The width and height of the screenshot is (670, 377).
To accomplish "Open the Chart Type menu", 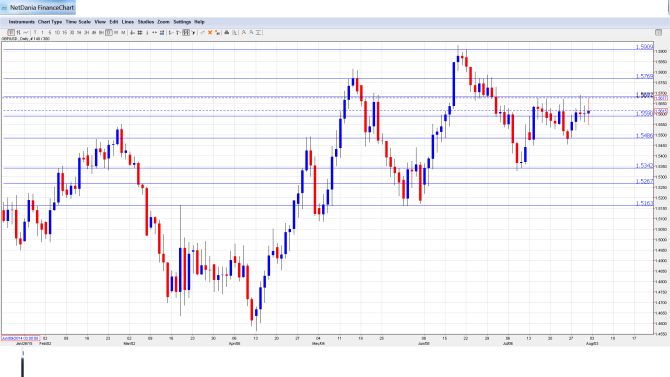I will [x=50, y=22].
